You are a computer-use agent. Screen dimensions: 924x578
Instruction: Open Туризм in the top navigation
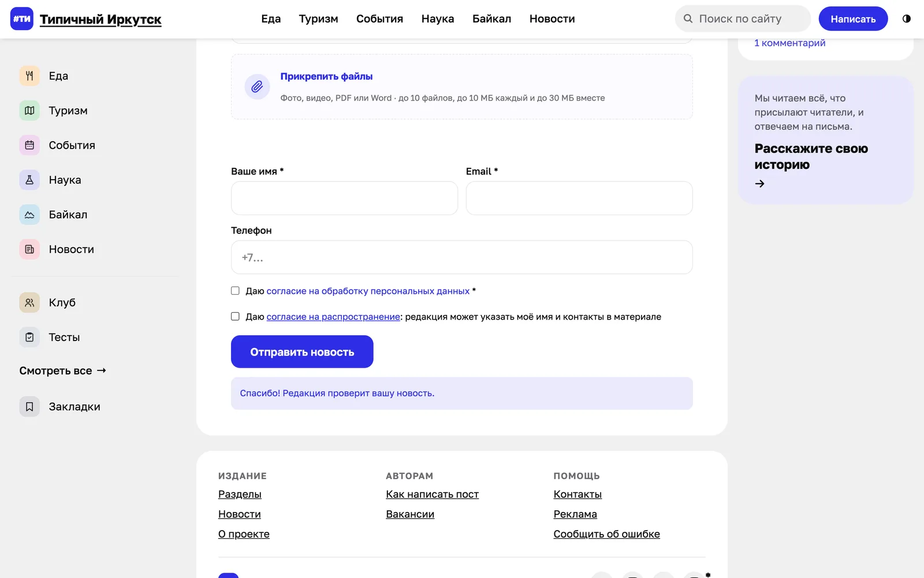tap(318, 18)
